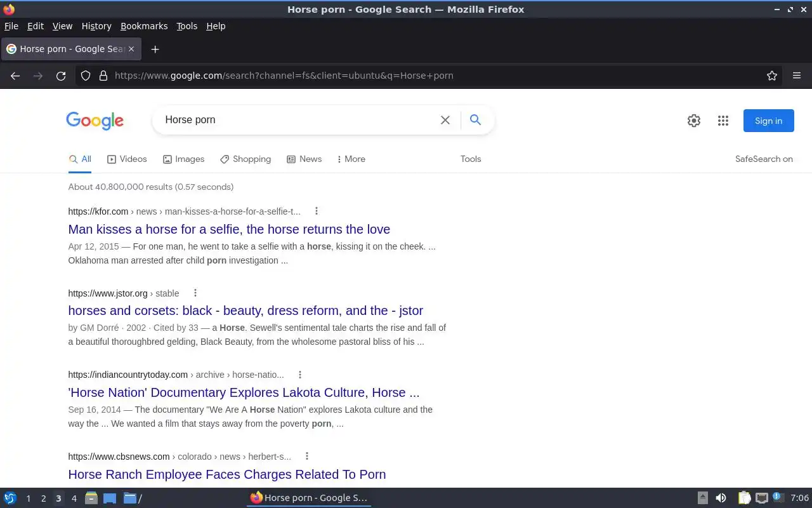Screen dimensions: 812x508
Task: Click the https://kfor.com result URL
Action: click(x=98, y=211)
